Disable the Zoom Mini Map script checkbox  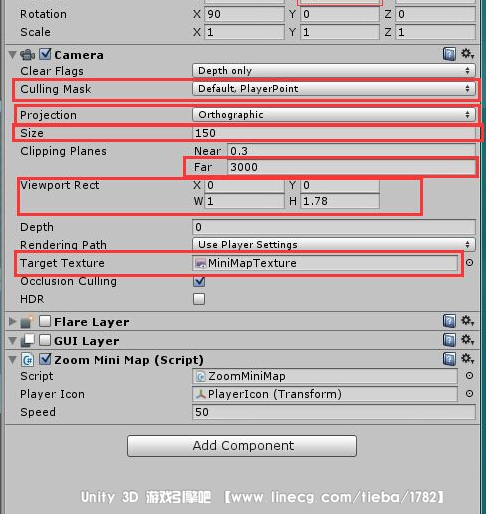[45, 359]
